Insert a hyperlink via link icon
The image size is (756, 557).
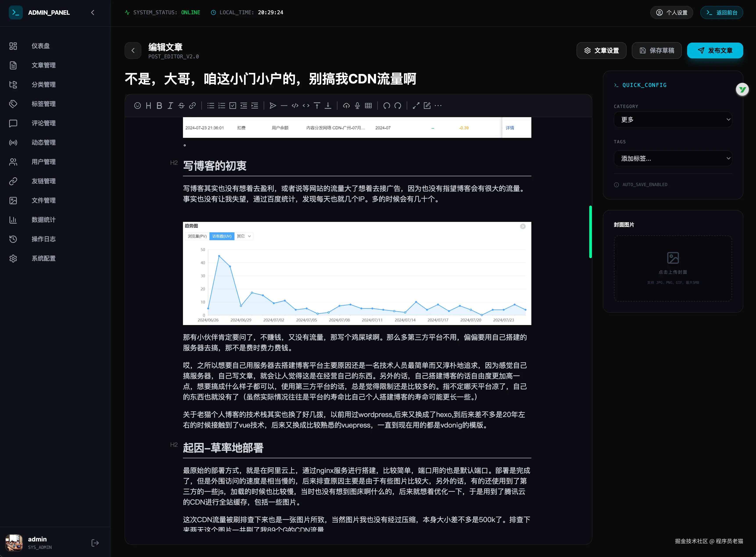pyautogui.click(x=192, y=106)
